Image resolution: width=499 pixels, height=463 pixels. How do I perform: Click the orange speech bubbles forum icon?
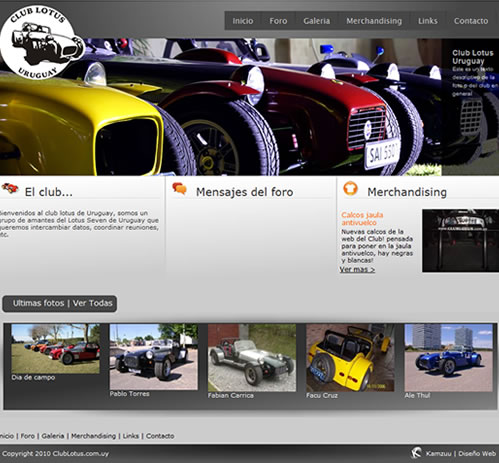click(179, 188)
